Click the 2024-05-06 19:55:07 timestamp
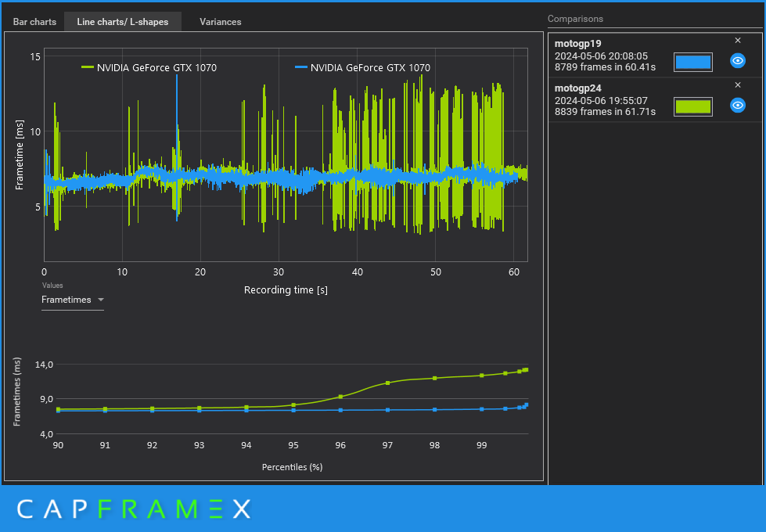This screenshot has height=532, width=766. (x=601, y=101)
